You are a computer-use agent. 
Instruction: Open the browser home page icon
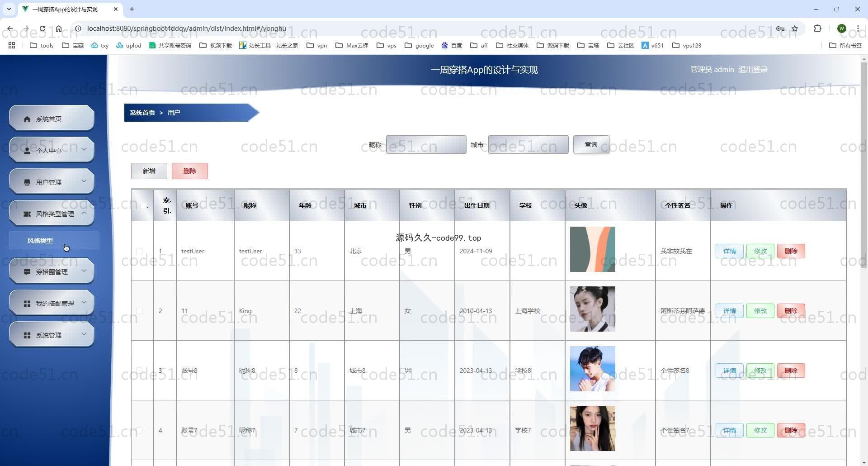point(59,29)
